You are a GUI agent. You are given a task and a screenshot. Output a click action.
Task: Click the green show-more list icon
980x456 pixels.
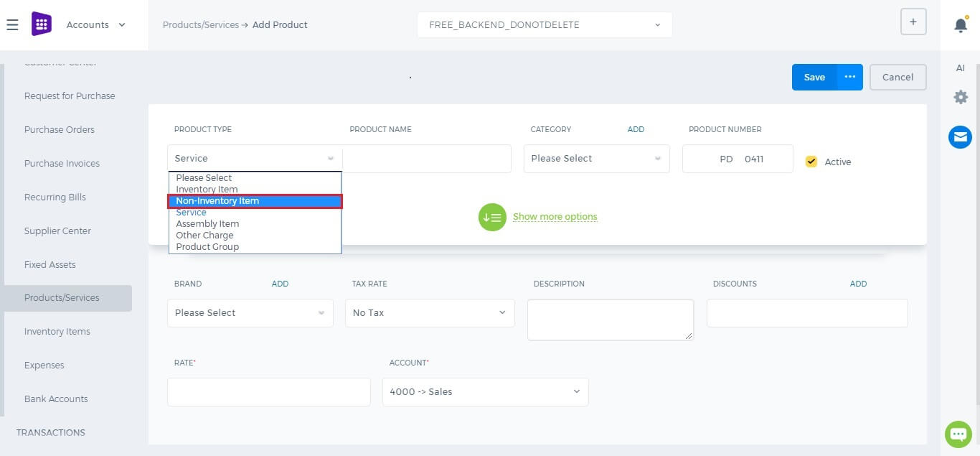point(492,217)
